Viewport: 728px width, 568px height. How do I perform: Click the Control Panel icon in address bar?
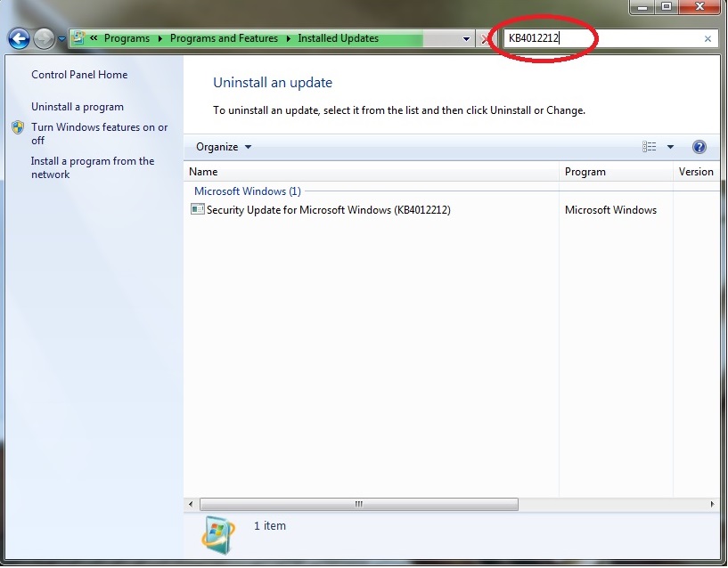[x=78, y=38]
